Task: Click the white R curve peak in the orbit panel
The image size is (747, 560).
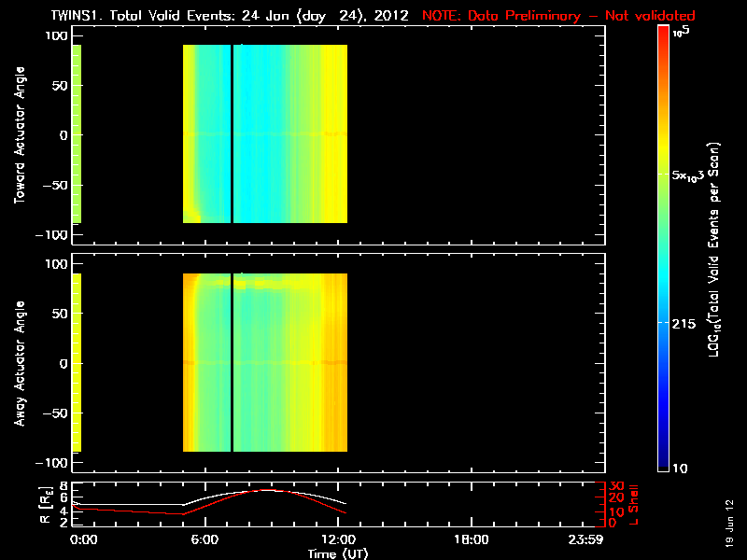Action: coord(267,490)
